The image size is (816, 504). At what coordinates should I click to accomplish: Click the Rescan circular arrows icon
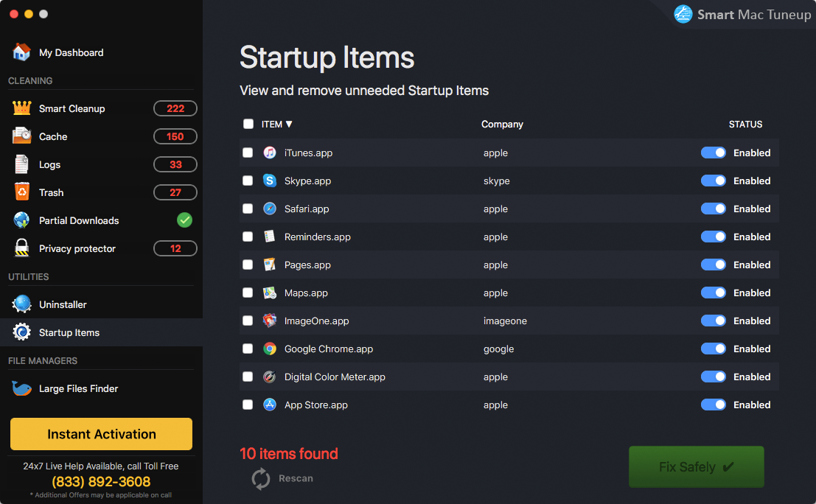[x=261, y=479]
